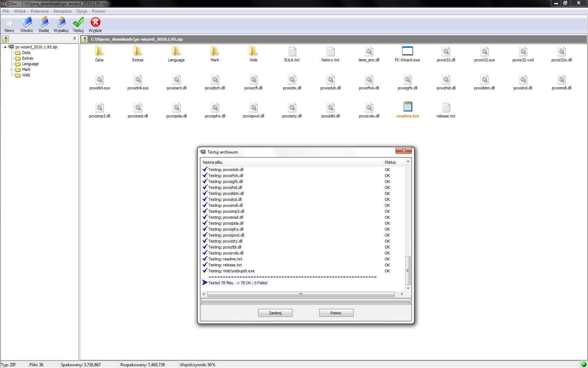Select the pcwiz32.sys file icon
Image resolution: width=588 pixels, height=368 pixels.
[x=484, y=51]
